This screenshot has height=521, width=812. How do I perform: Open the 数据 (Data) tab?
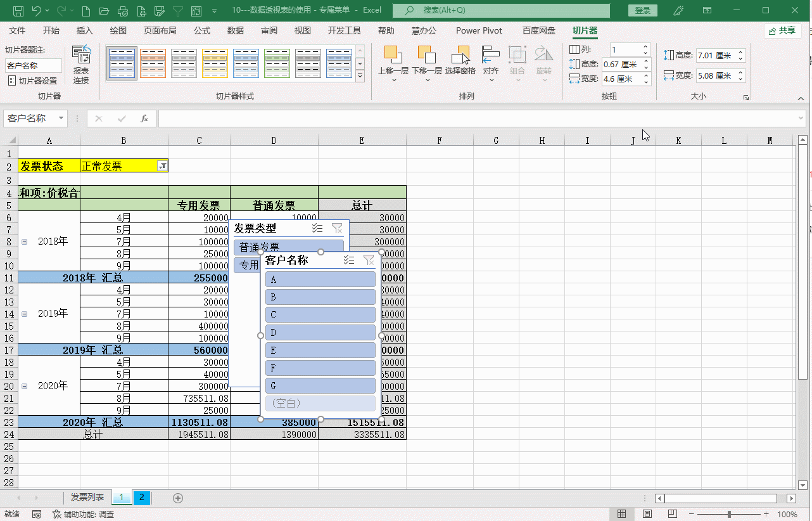pos(236,30)
